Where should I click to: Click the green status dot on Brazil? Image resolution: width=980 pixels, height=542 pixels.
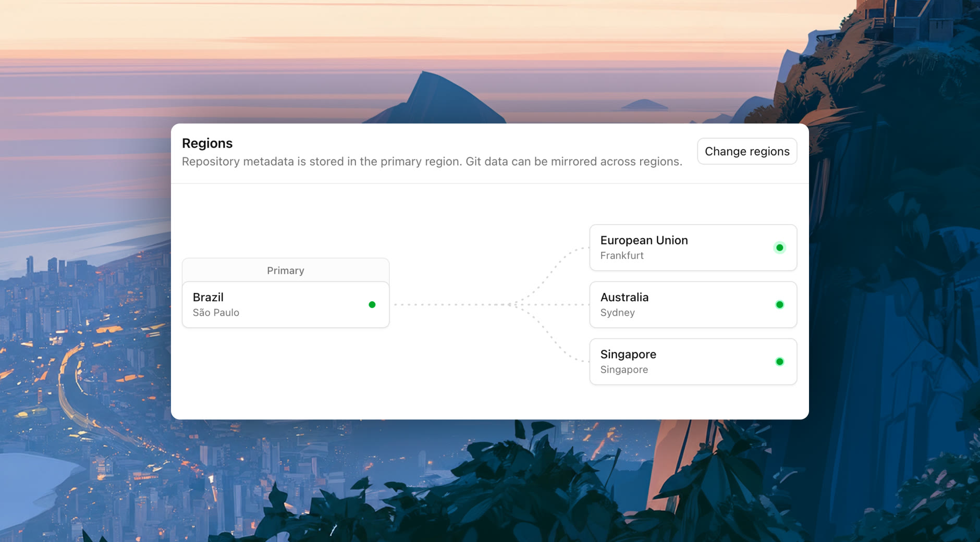372,305
